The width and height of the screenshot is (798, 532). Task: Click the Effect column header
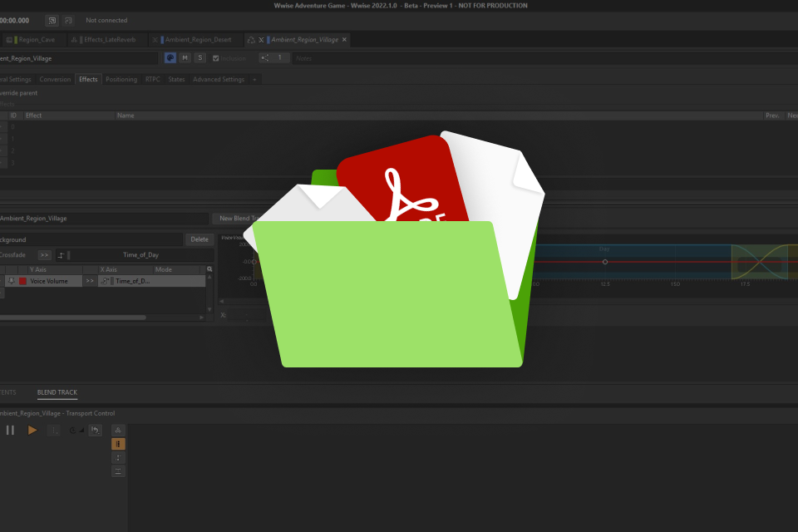click(69, 116)
